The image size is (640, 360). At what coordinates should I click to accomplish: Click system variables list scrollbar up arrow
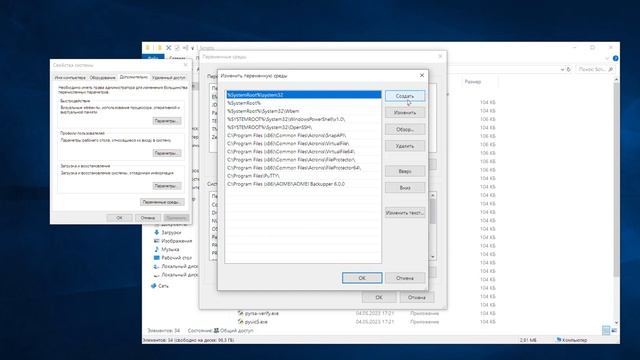433,196
